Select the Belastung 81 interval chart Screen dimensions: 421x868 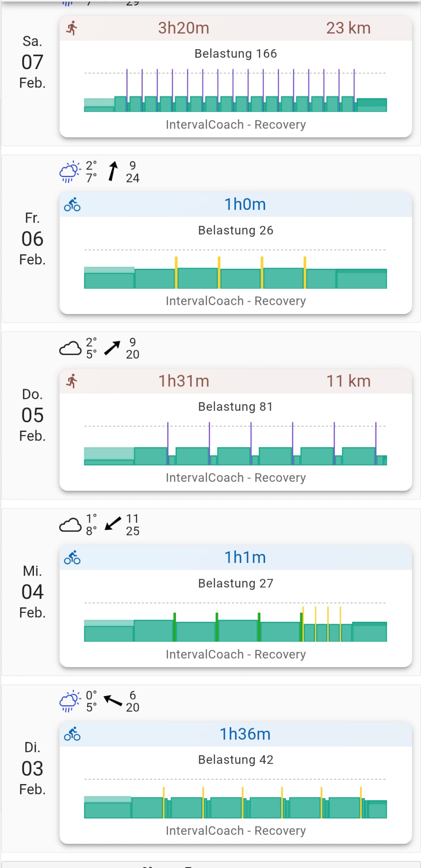[x=235, y=445]
